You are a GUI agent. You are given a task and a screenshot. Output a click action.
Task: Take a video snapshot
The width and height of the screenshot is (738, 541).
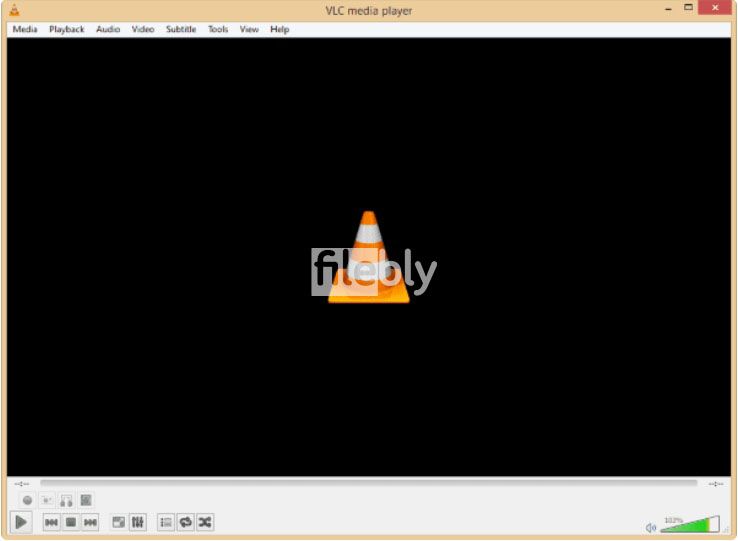(47, 501)
